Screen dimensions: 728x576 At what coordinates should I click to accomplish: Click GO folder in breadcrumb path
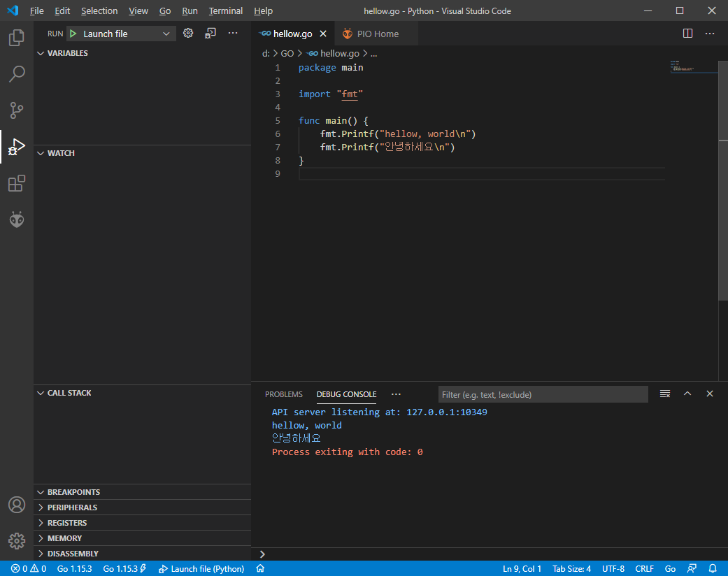[287, 53]
